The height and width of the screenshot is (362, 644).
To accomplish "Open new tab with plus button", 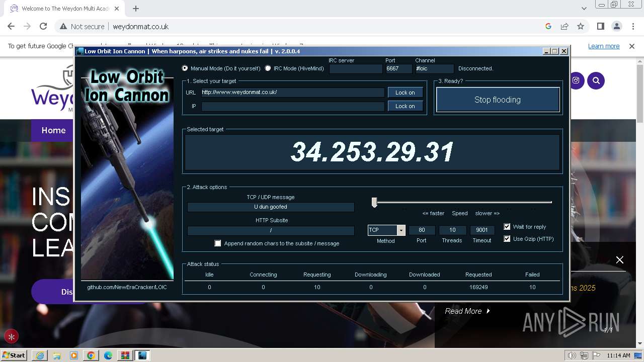I will point(136,9).
